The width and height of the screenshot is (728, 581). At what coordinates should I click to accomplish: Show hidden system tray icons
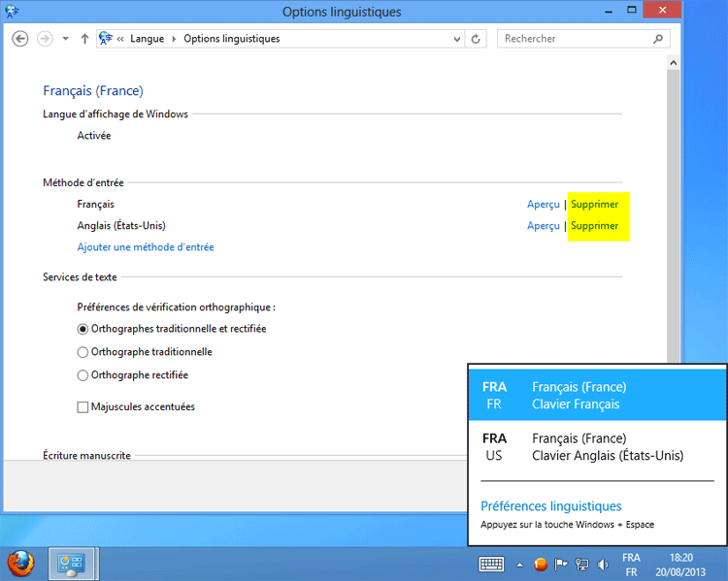[x=519, y=564]
